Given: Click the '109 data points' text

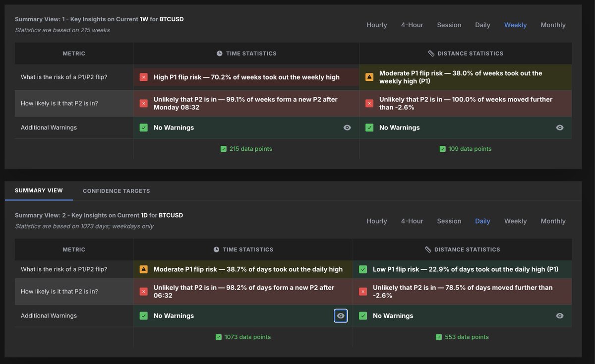Looking at the screenshot, I should pos(470,149).
